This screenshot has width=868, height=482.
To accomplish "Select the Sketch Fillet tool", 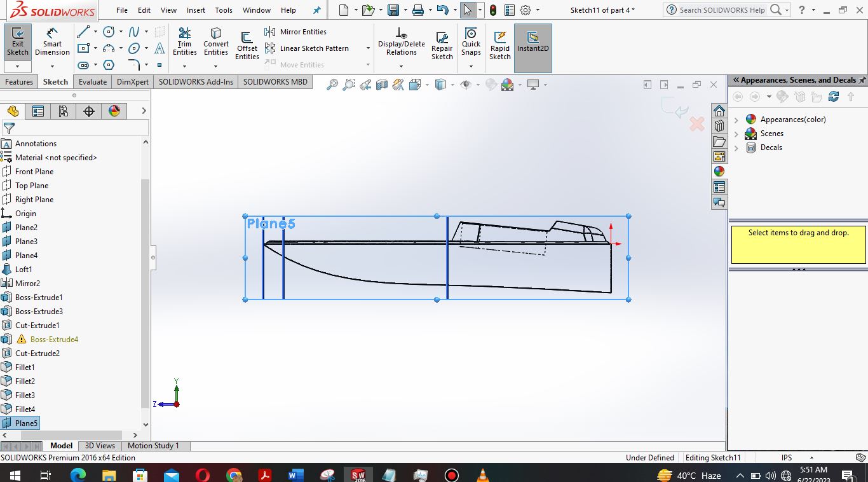I will pos(134,65).
